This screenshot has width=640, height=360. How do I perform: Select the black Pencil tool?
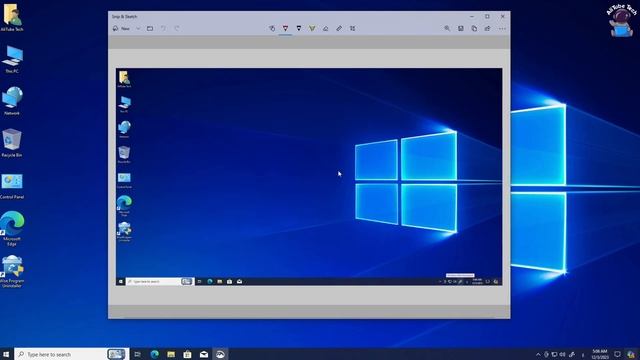299,29
